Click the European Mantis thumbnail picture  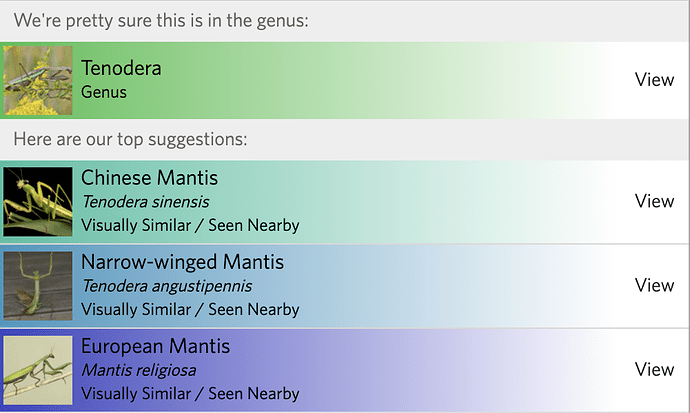[x=38, y=369]
